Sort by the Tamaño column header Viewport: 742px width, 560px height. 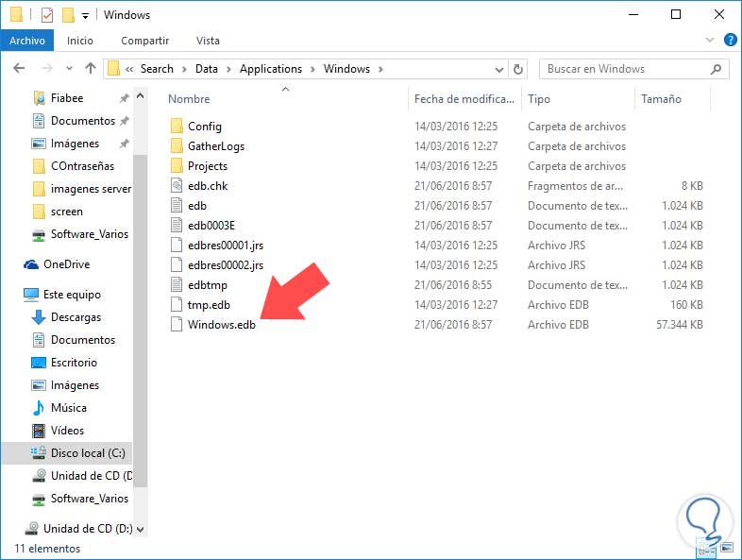pos(661,99)
